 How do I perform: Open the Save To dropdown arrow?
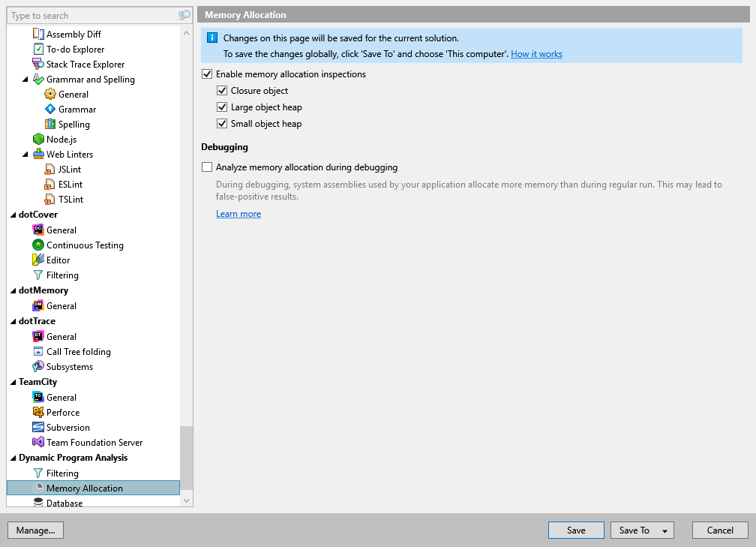pyautogui.click(x=664, y=530)
